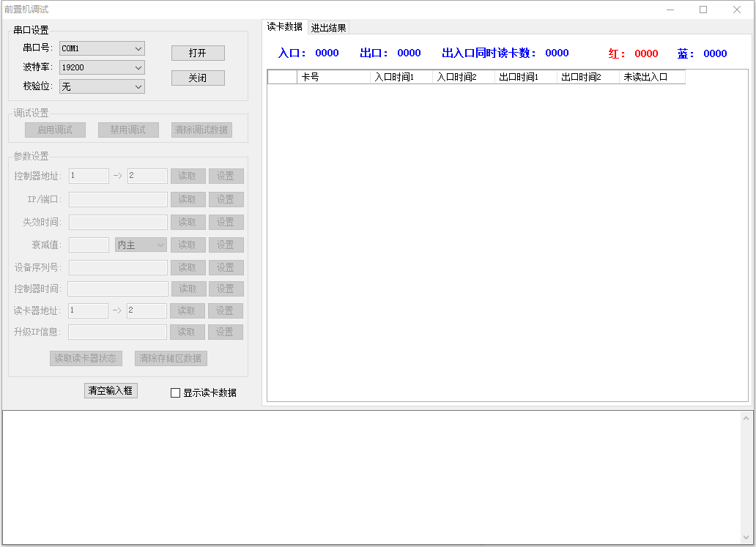Click the 入口时间2 column header
The height and width of the screenshot is (547, 756).
click(x=463, y=77)
